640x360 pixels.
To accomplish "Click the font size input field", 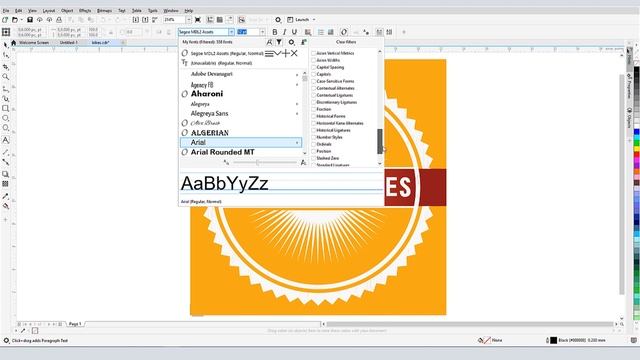I will [x=247, y=32].
